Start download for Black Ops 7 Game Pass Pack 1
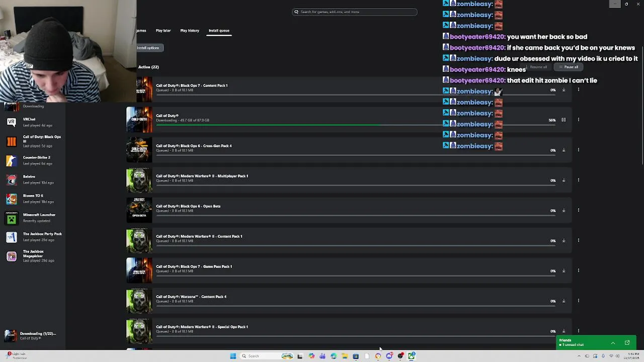The height and width of the screenshot is (362, 644). tap(563, 270)
